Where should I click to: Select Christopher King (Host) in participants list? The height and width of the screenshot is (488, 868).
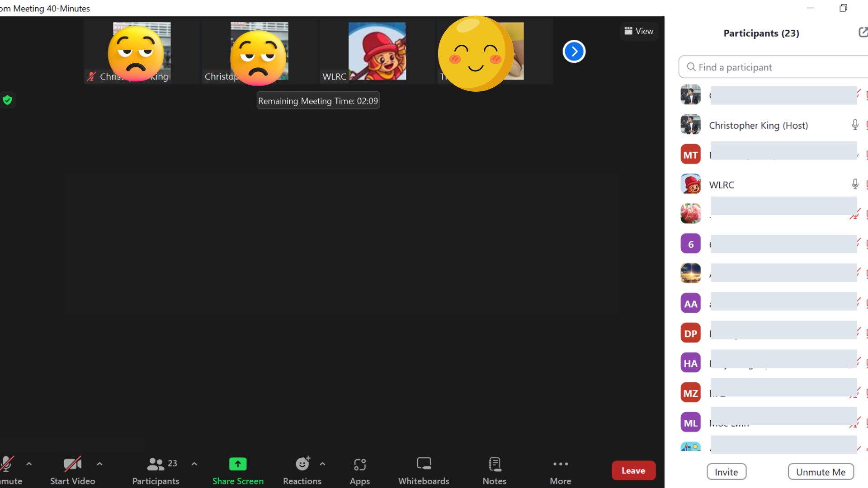pos(758,125)
